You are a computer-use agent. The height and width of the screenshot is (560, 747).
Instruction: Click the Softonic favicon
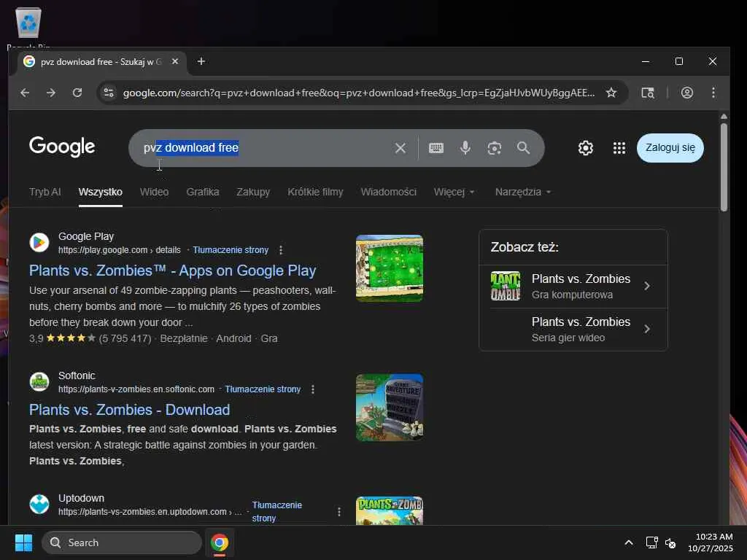39,382
